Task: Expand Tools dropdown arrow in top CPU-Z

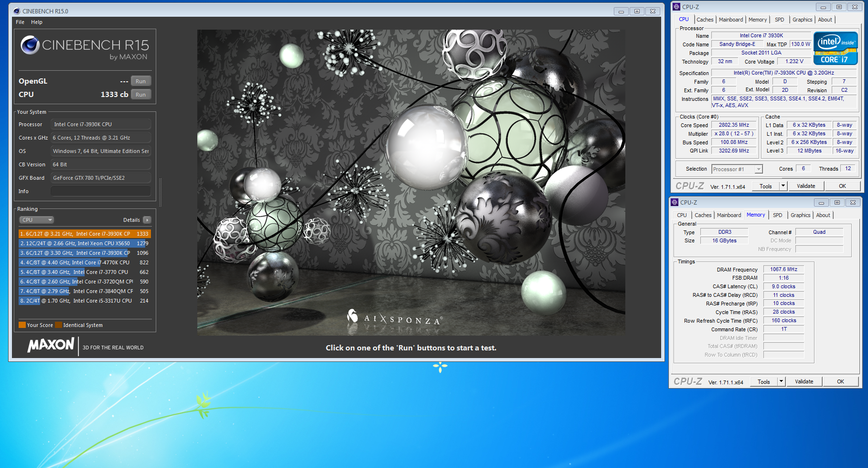Action: (783, 186)
